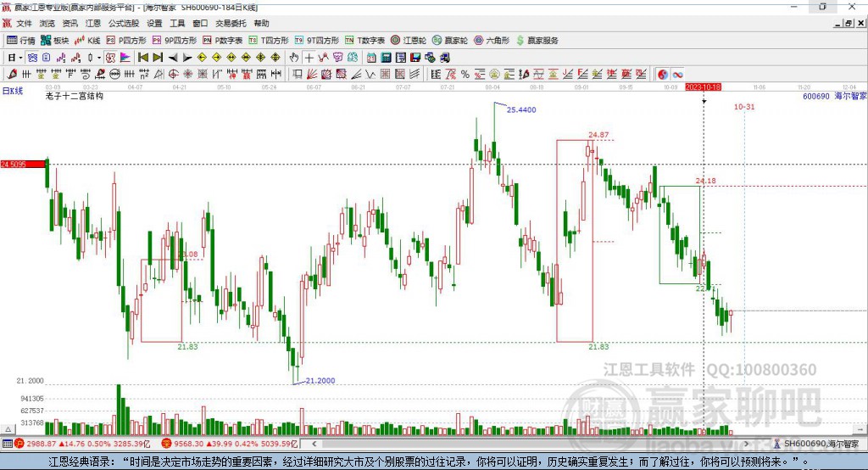Open the 窗口 menu
868x470 pixels.
click(200, 23)
